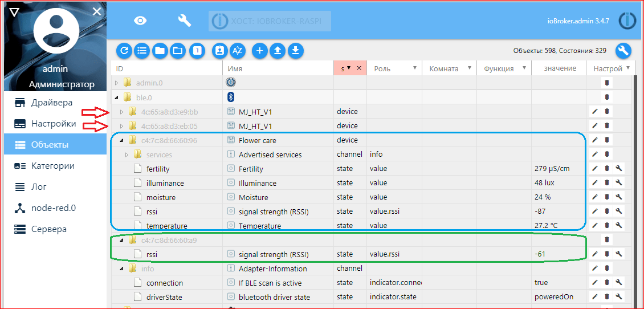Image resolution: width=644 pixels, height=309 pixels.
Task: Edit the fertility state pencil icon
Action: [595, 169]
